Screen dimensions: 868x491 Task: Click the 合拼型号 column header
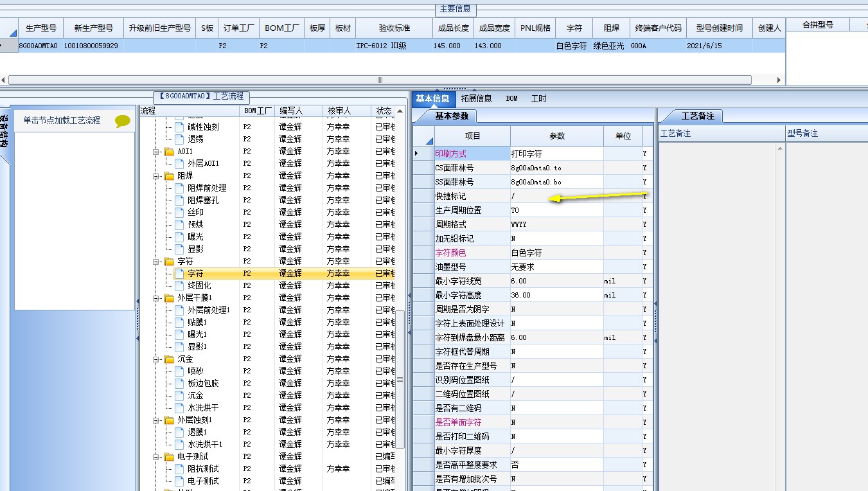818,25
